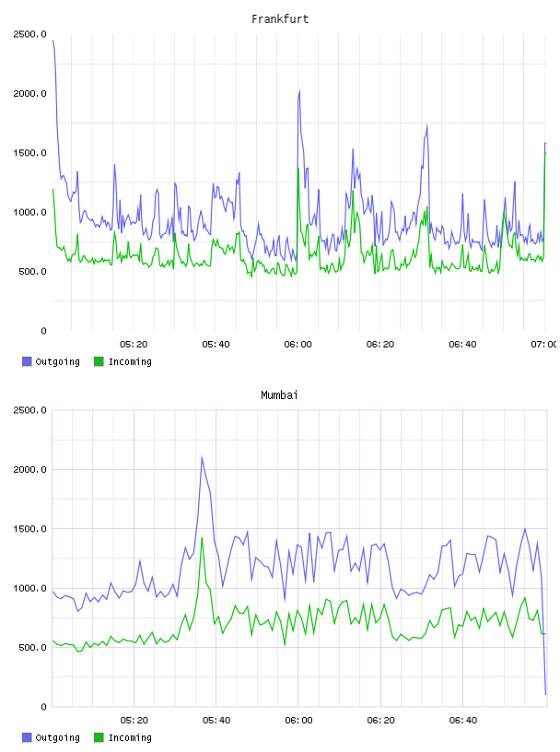Click the 2500.0 axis label on Frankfurt chart
The image size is (560, 752).
(x=29, y=34)
